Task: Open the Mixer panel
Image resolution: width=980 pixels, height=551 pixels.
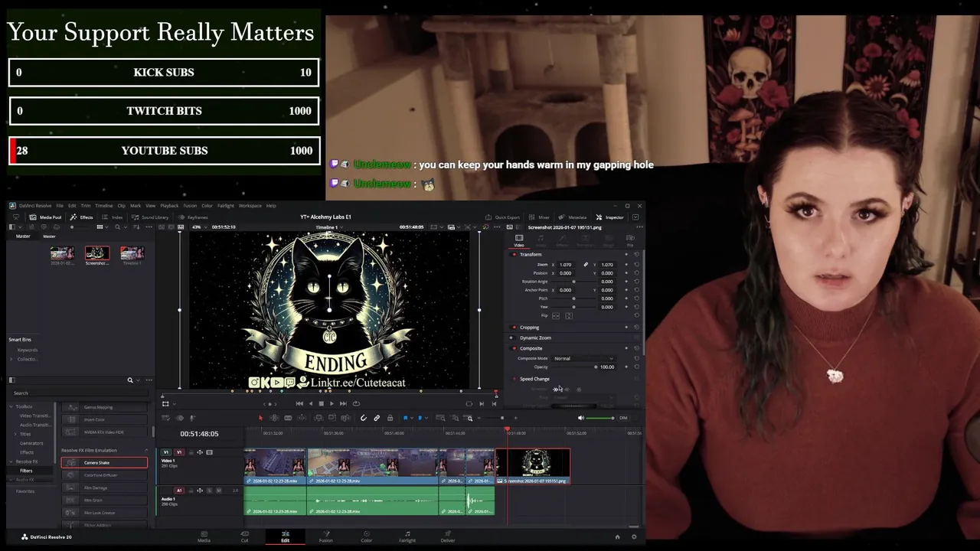Action: click(539, 217)
